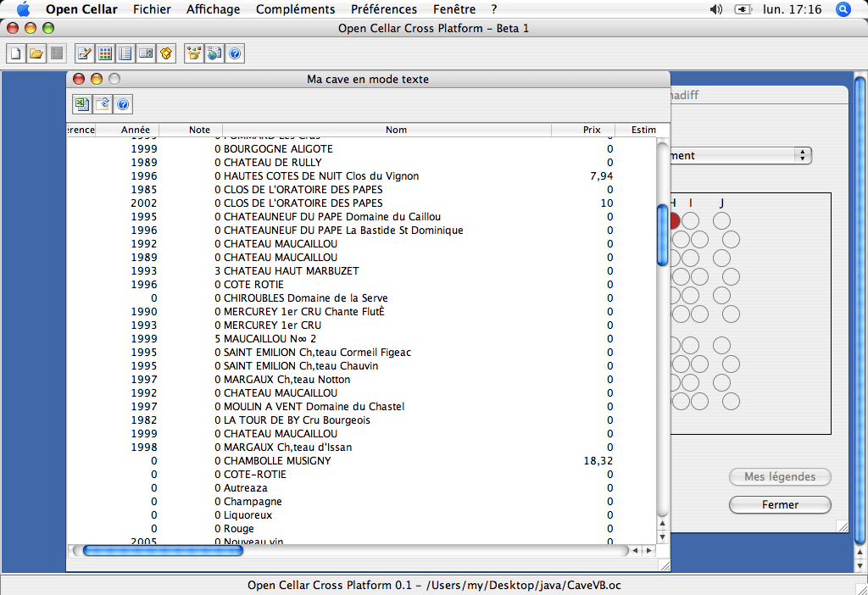The width and height of the screenshot is (868, 595).
Task: Select the Champagne row
Action: (x=361, y=502)
